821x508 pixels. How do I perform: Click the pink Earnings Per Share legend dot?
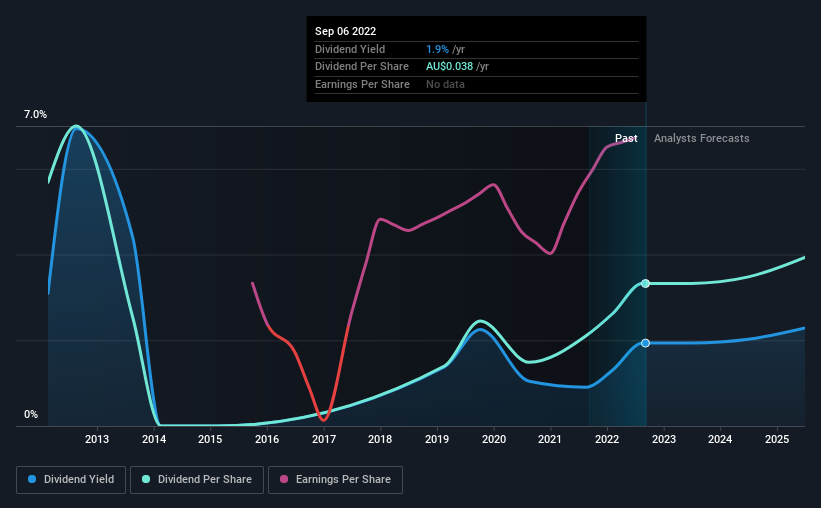(284, 479)
